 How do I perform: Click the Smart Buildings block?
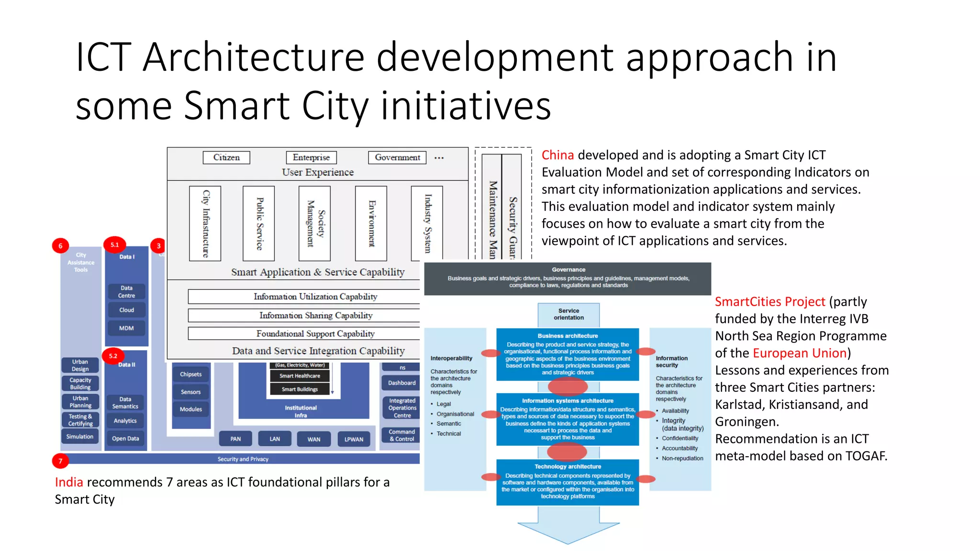click(x=300, y=389)
